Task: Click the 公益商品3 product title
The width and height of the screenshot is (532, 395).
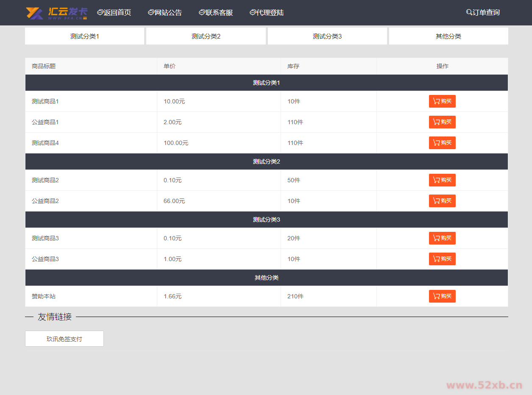Action: pyautogui.click(x=45, y=259)
